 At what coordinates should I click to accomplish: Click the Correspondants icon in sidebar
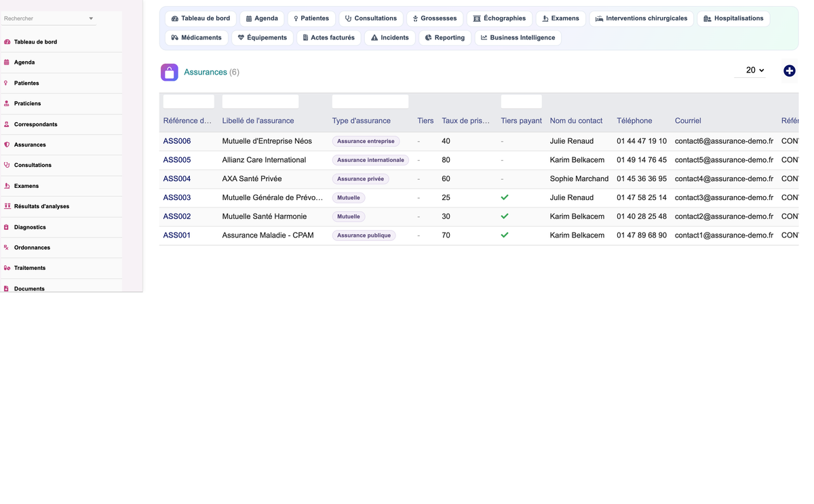[7, 125]
